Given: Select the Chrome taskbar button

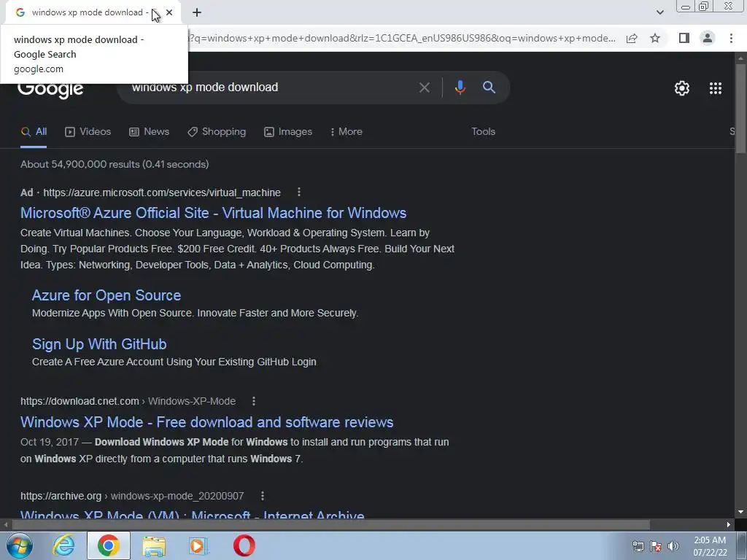Looking at the screenshot, I should (x=108, y=545).
